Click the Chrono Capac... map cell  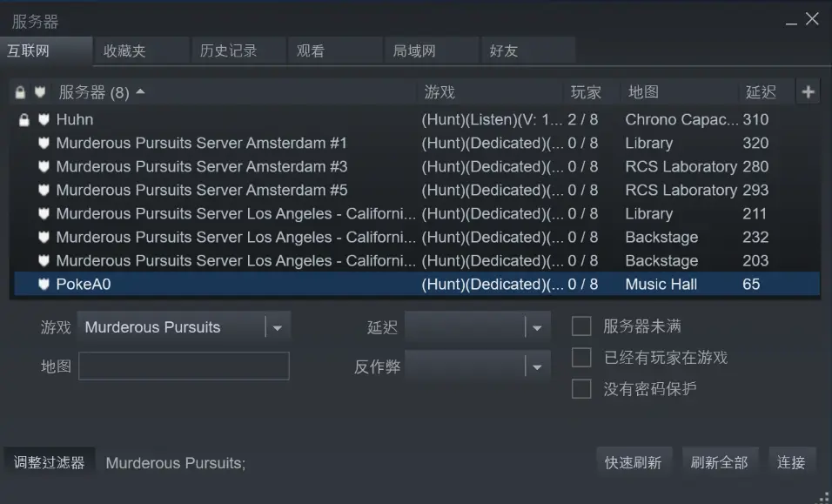tap(681, 119)
